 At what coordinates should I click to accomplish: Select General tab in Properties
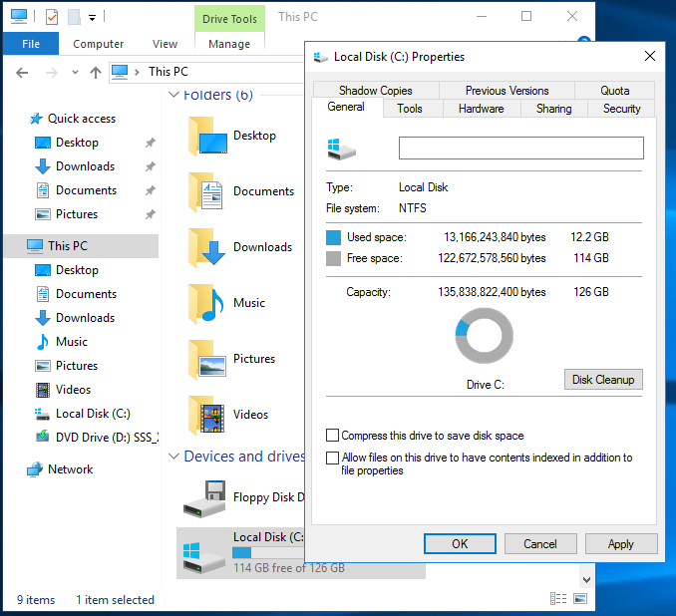tap(346, 107)
